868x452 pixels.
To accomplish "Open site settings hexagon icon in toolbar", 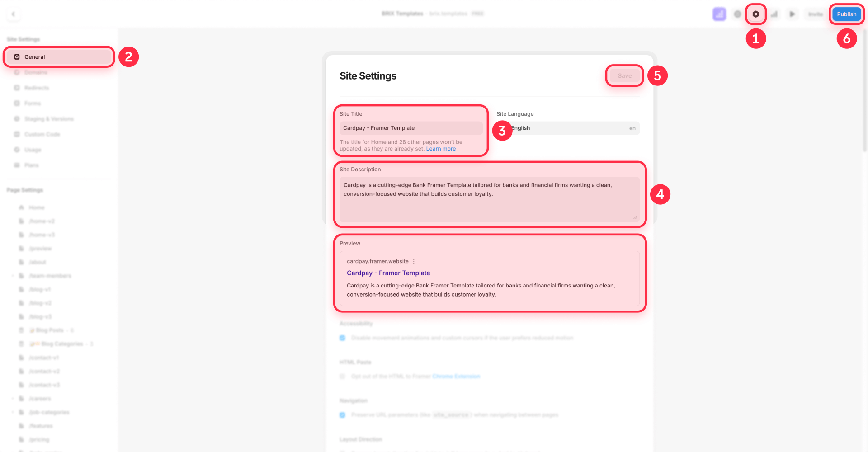I will (x=755, y=14).
